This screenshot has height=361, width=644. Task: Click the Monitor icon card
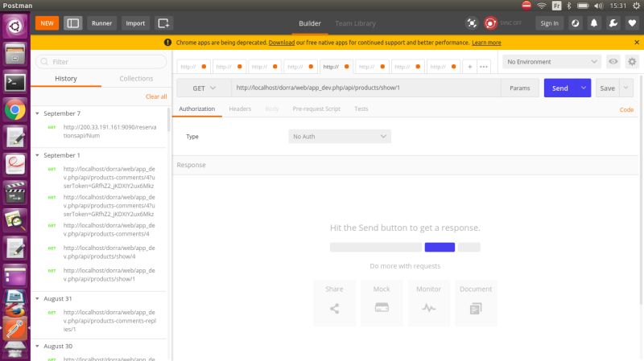[x=428, y=303]
